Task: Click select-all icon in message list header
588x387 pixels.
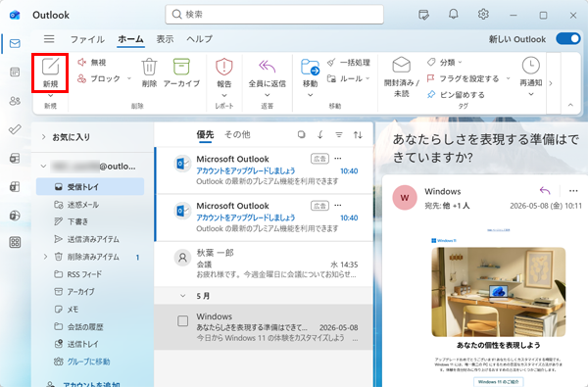Action: coord(302,134)
